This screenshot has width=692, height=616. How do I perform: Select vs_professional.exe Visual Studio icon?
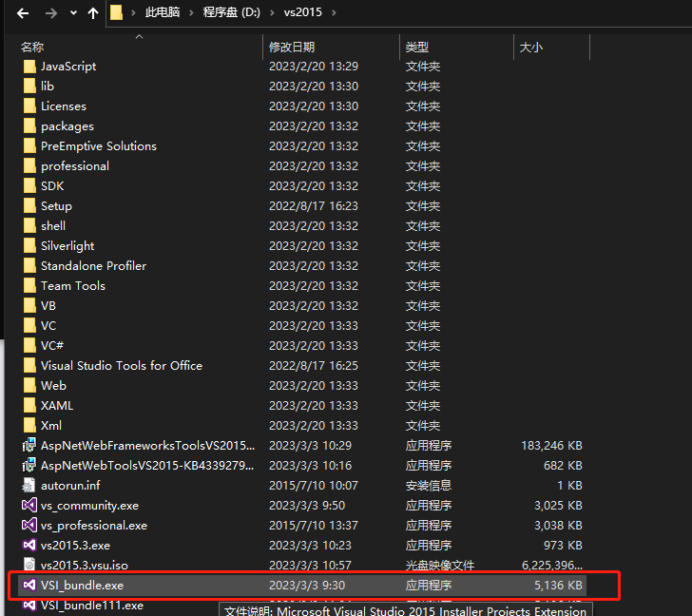(29, 525)
